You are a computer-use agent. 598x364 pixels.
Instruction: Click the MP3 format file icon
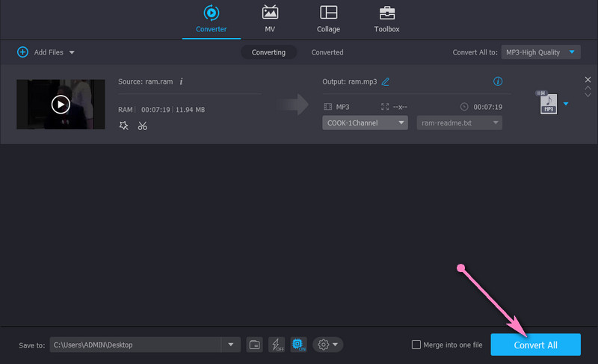pyautogui.click(x=547, y=104)
